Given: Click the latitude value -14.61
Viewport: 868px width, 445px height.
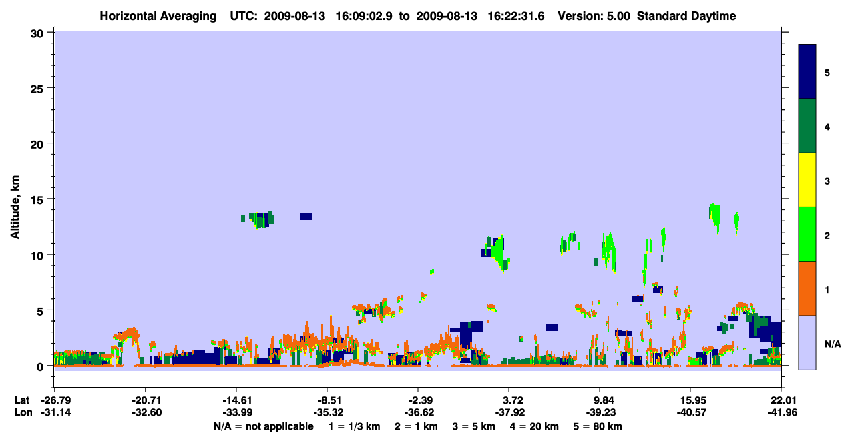Looking at the screenshot, I should point(236,400).
